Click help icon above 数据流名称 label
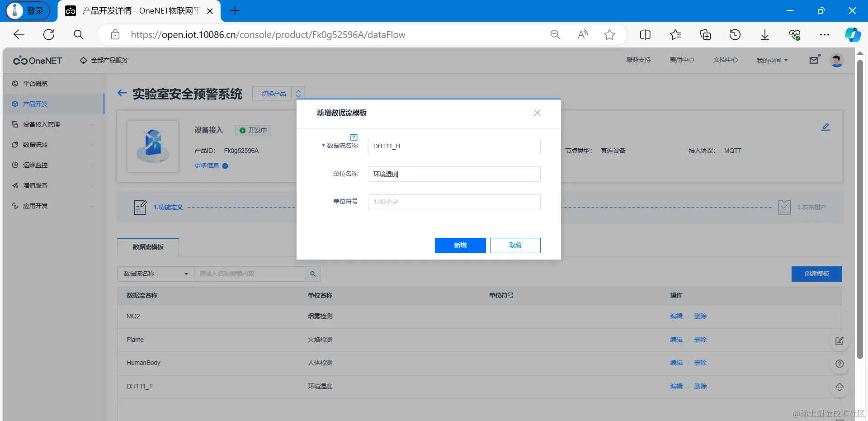Viewport: 868px width, 421px height. pyautogui.click(x=354, y=137)
